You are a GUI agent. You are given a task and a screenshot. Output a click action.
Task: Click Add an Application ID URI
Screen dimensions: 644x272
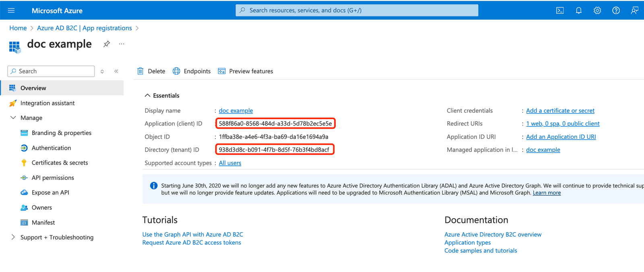click(x=561, y=137)
